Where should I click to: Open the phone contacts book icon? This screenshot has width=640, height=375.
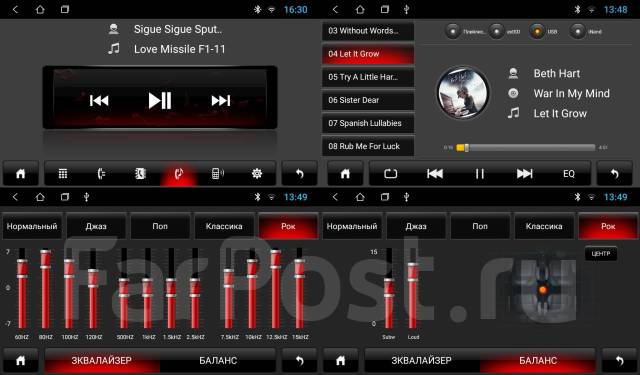click(x=140, y=173)
